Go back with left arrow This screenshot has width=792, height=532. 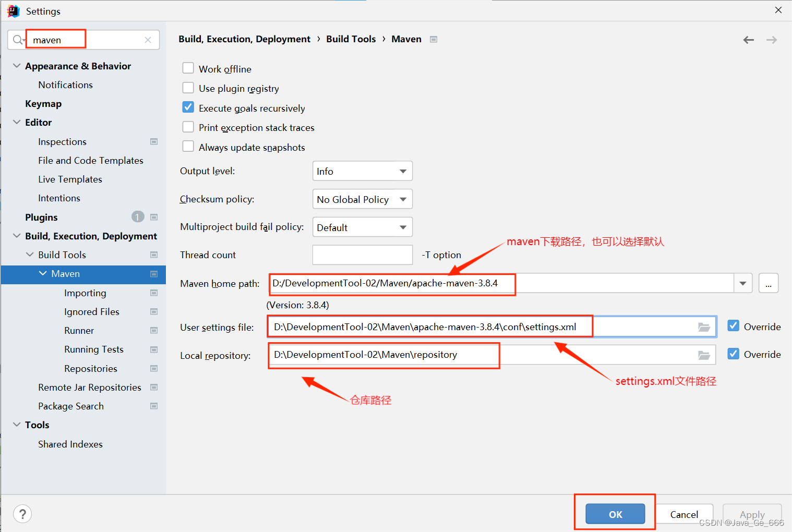coord(749,40)
